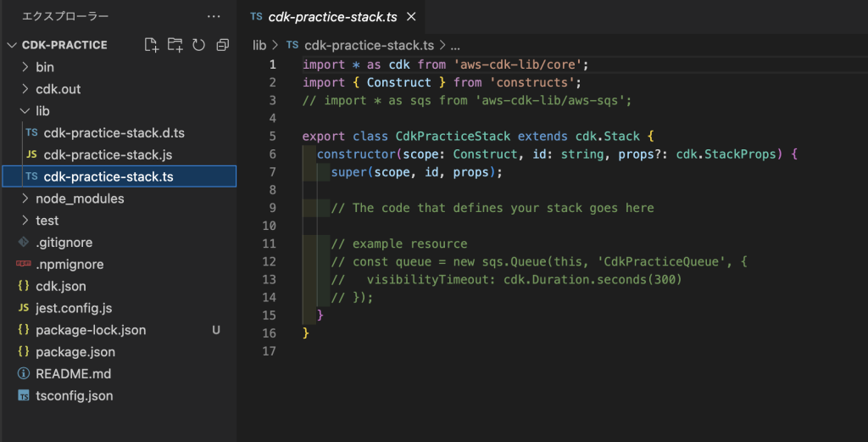Collapse the lib folder
The image size is (868, 442).
coord(42,111)
